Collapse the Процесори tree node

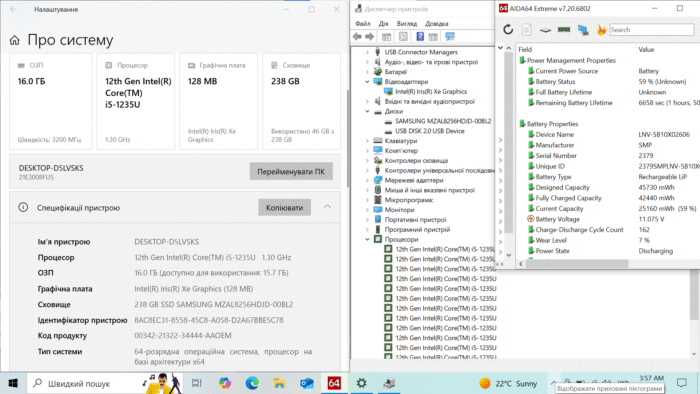(367, 240)
